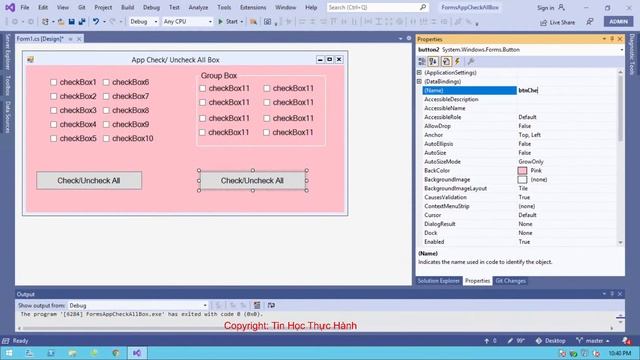The width and height of the screenshot is (640, 360).
Task: Tick checkBox6 on the form
Action: 106,82
